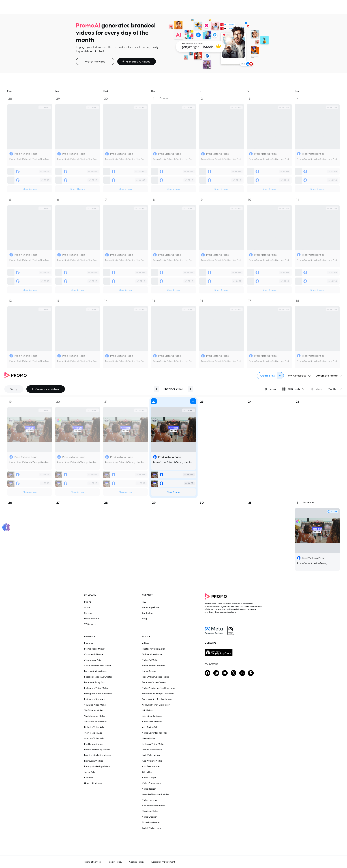The image size is (347, 868).
Task: Expand the Create New dropdown arrow
Action: (280, 375)
